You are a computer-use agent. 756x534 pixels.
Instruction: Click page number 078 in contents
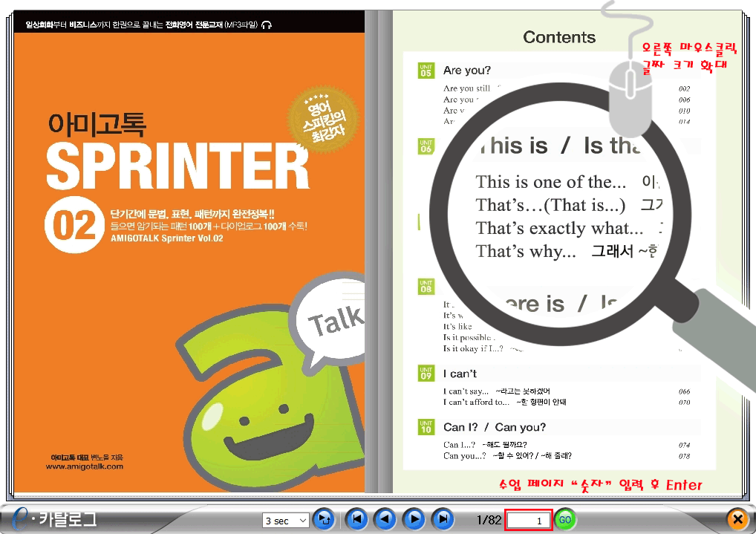(x=684, y=456)
